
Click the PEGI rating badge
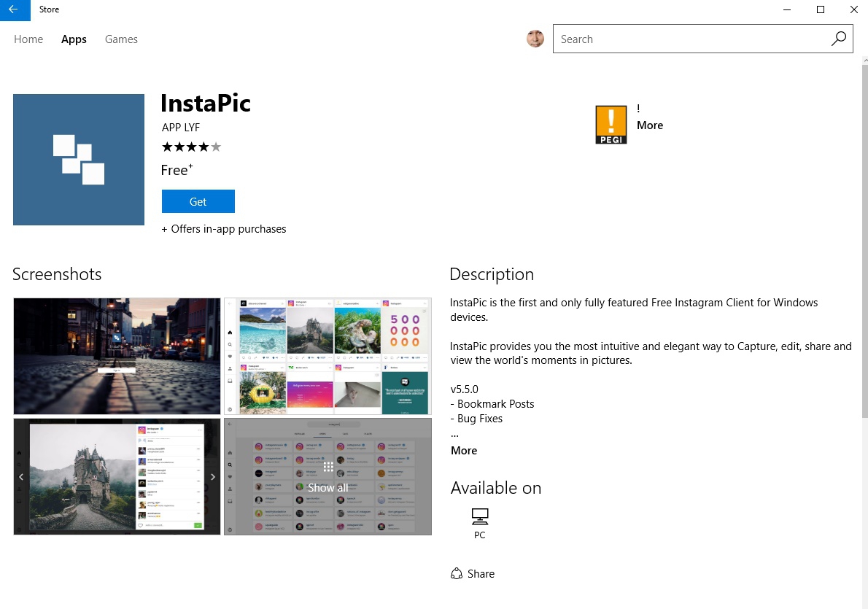pos(611,125)
